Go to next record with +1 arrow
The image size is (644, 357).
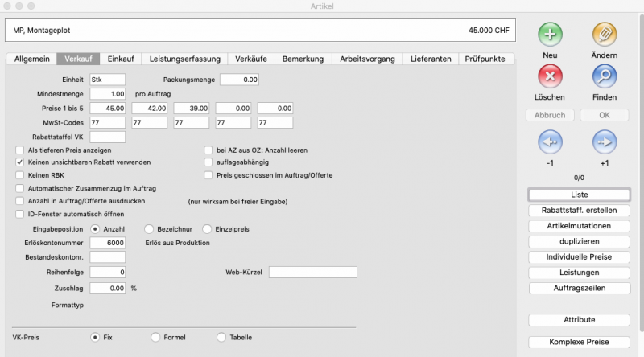(604, 142)
